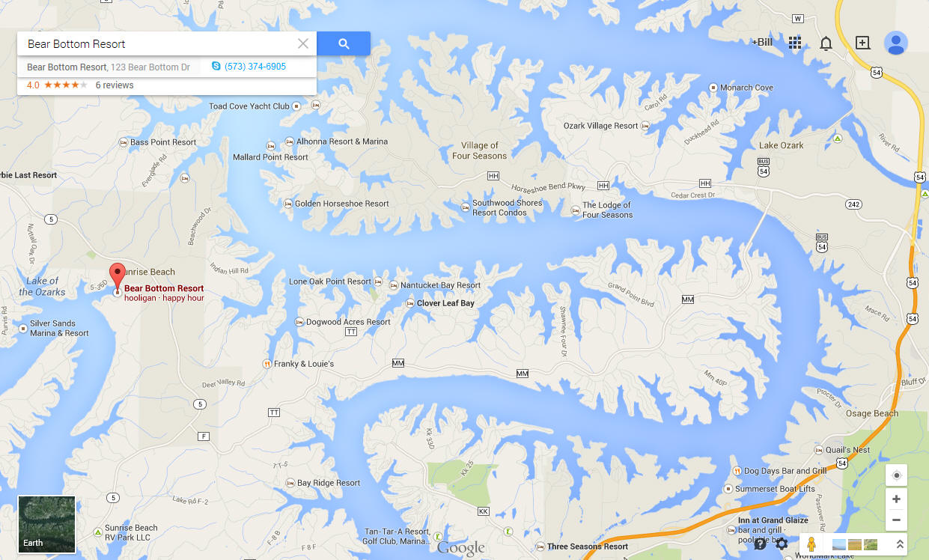Image resolution: width=929 pixels, height=560 pixels.
Task: Expand the imagery strip with double chevron
Action: click(900, 544)
